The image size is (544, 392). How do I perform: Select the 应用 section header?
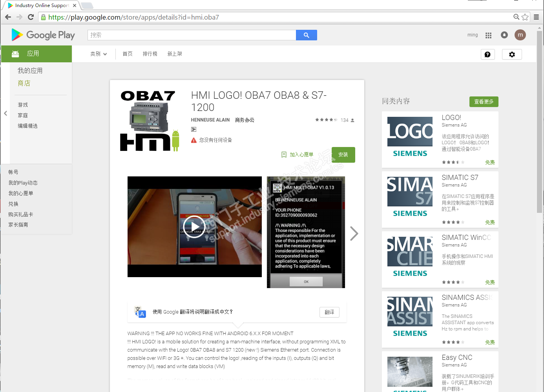click(37, 54)
